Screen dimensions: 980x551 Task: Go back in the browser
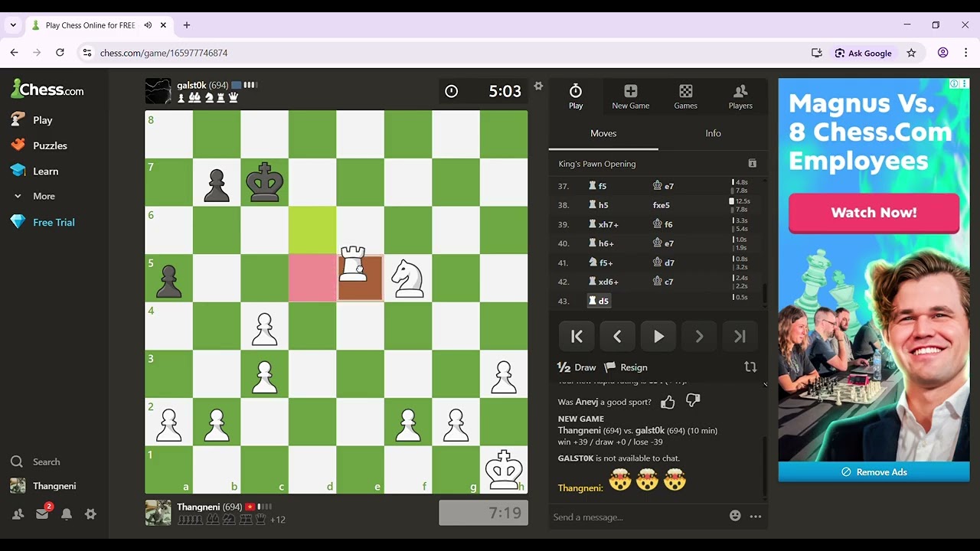(14, 53)
